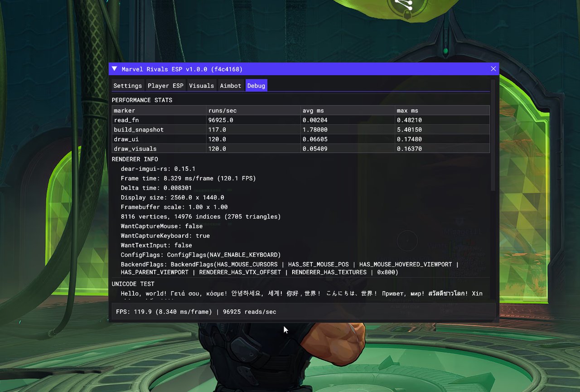580x392 pixels.
Task: Select the build_snapshot row label
Action: [139, 130]
